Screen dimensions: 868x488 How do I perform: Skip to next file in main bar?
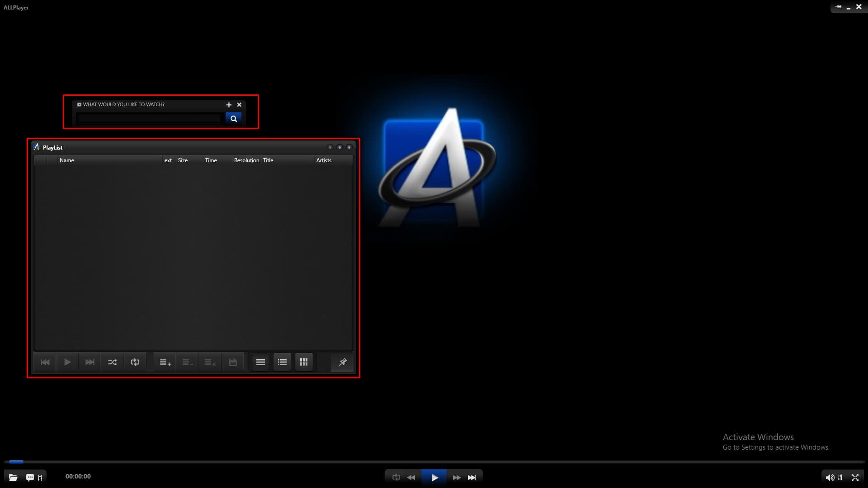pos(472,477)
